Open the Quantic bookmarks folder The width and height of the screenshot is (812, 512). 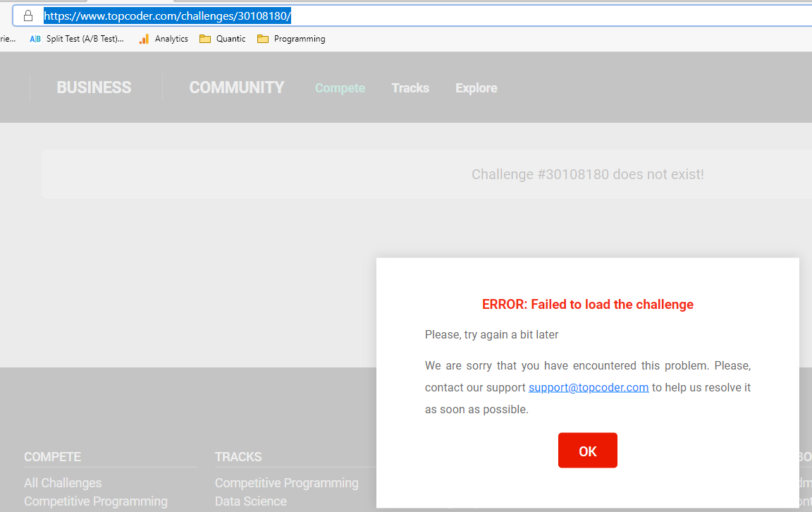tap(223, 39)
